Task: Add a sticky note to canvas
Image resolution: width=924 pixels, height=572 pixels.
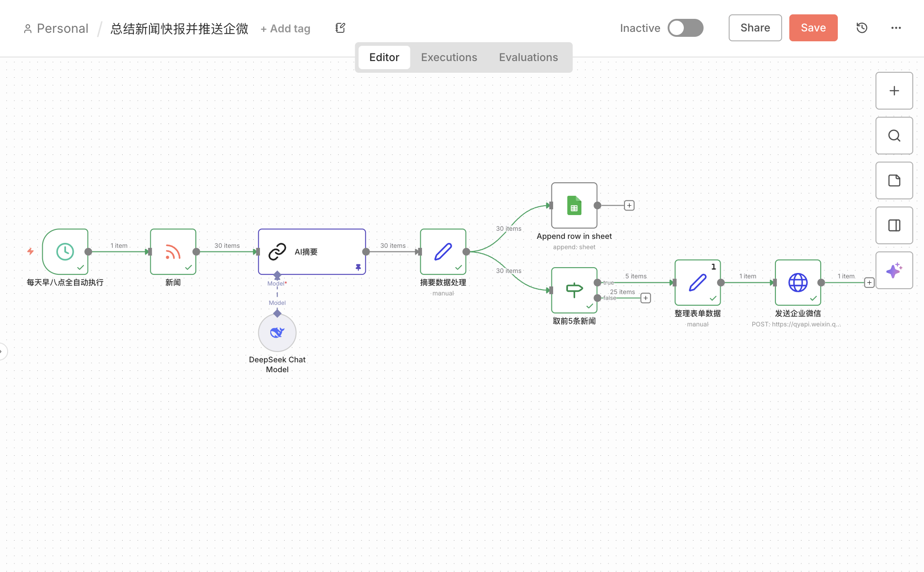Action: (x=894, y=180)
